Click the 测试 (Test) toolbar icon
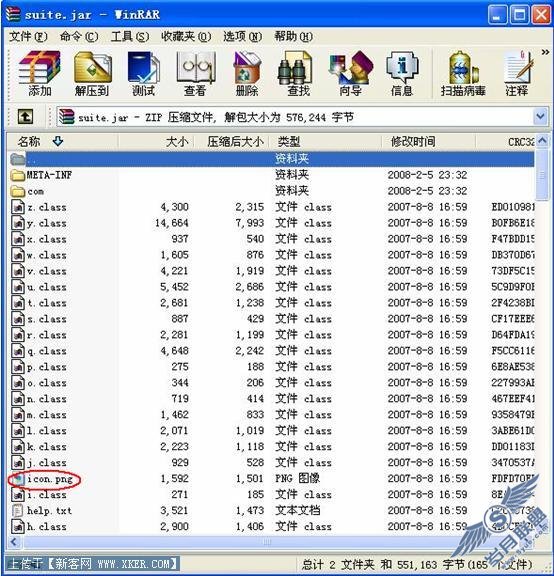Viewport: 554px width, 576px height. pyautogui.click(x=144, y=73)
